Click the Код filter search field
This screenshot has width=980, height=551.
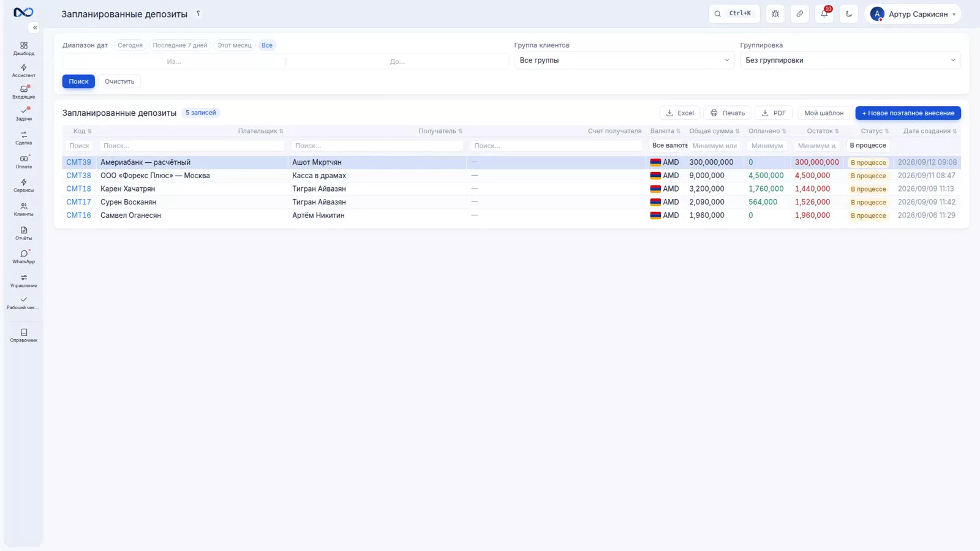79,146
